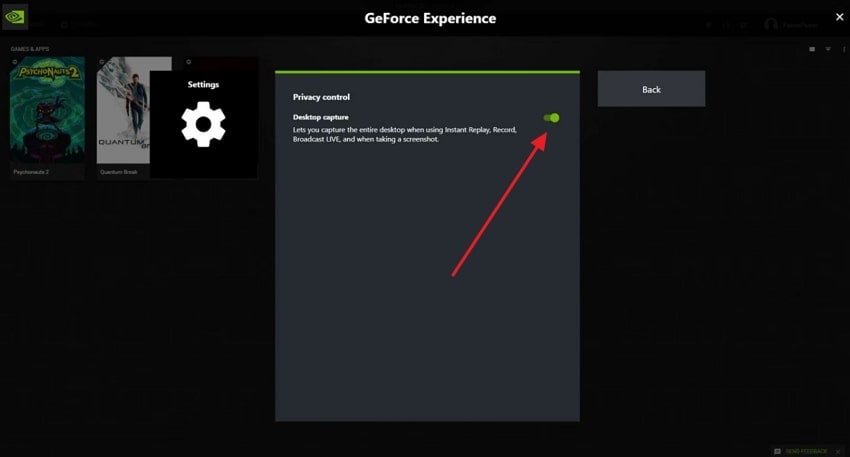
Task: Open the Settings gear icon
Action: tap(203, 124)
